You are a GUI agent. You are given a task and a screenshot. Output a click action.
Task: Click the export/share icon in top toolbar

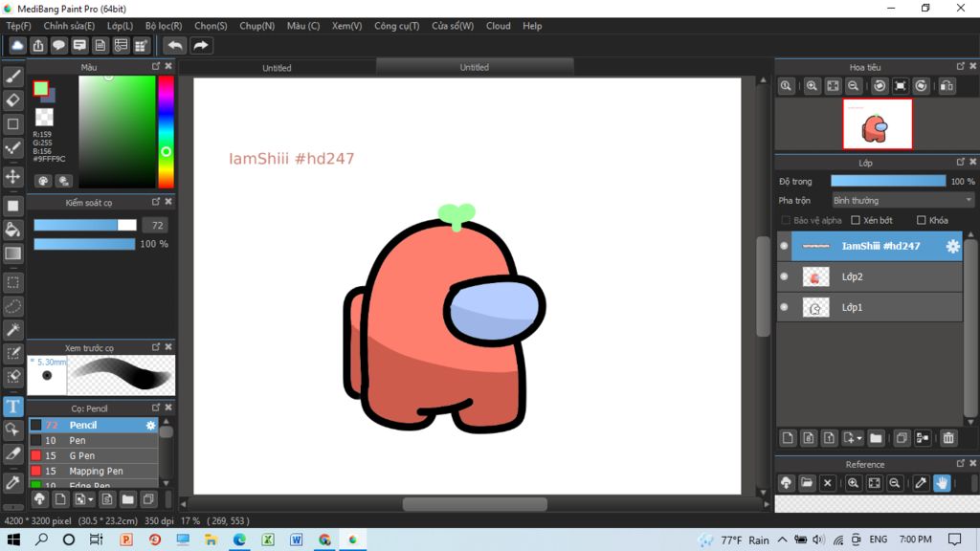[38, 46]
